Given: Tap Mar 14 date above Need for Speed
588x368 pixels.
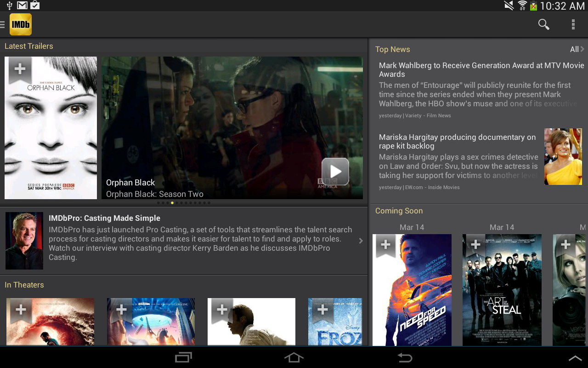Looking at the screenshot, I should 412,227.
